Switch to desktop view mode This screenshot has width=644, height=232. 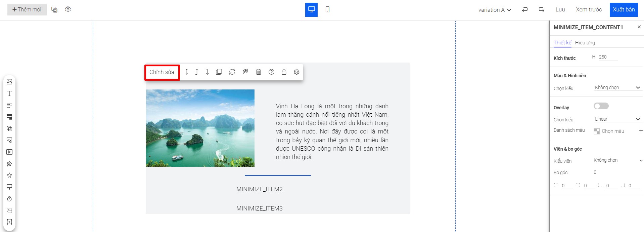click(x=311, y=9)
